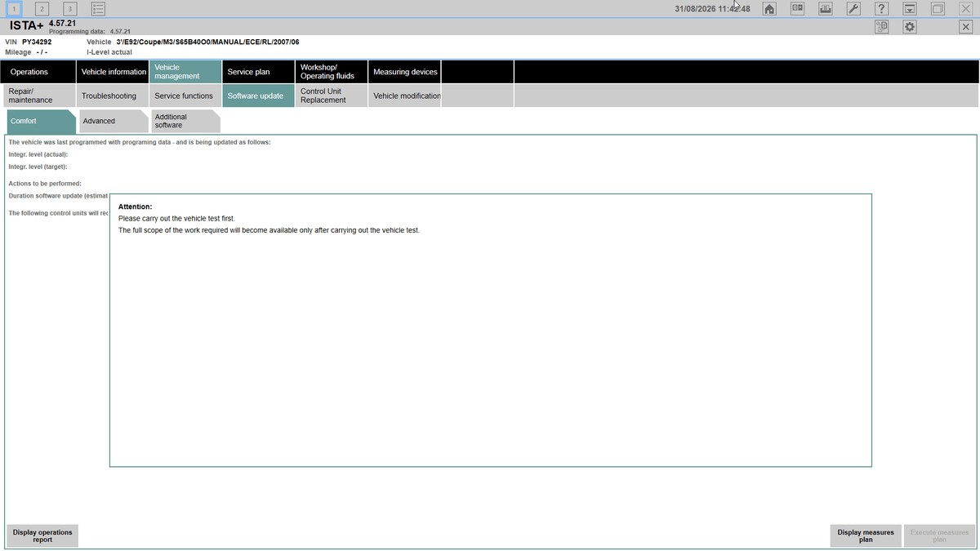980x551 pixels.
Task: Open the gear settings icon
Action: (x=910, y=27)
